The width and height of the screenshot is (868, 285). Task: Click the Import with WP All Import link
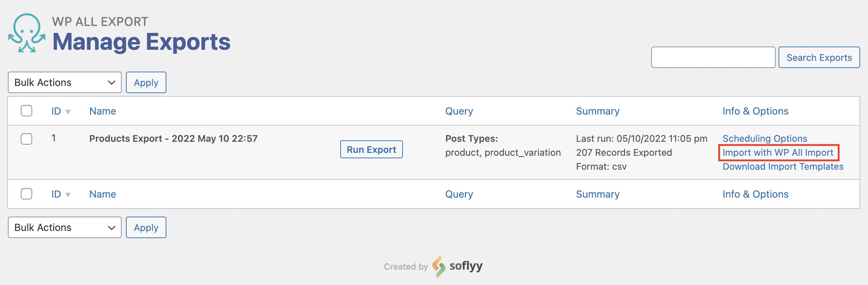(x=778, y=153)
